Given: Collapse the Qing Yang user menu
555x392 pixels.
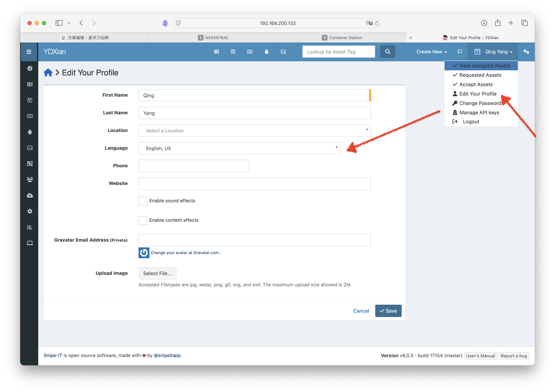Looking at the screenshot, I should (x=493, y=52).
